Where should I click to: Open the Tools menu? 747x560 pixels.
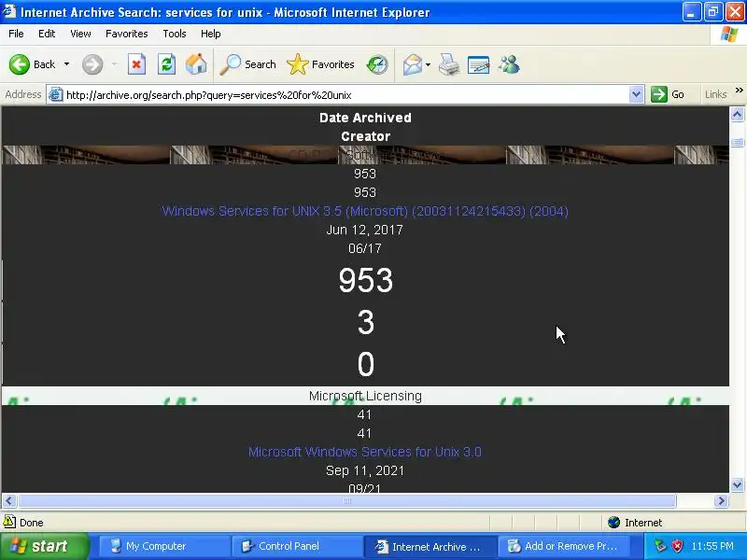point(175,34)
